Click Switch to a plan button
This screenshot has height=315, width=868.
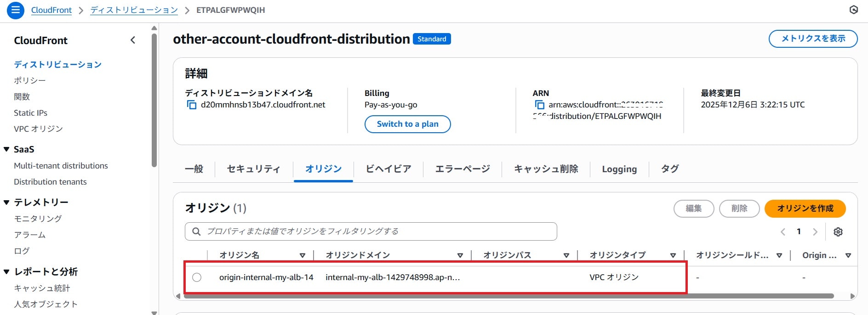[x=407, y=124]
